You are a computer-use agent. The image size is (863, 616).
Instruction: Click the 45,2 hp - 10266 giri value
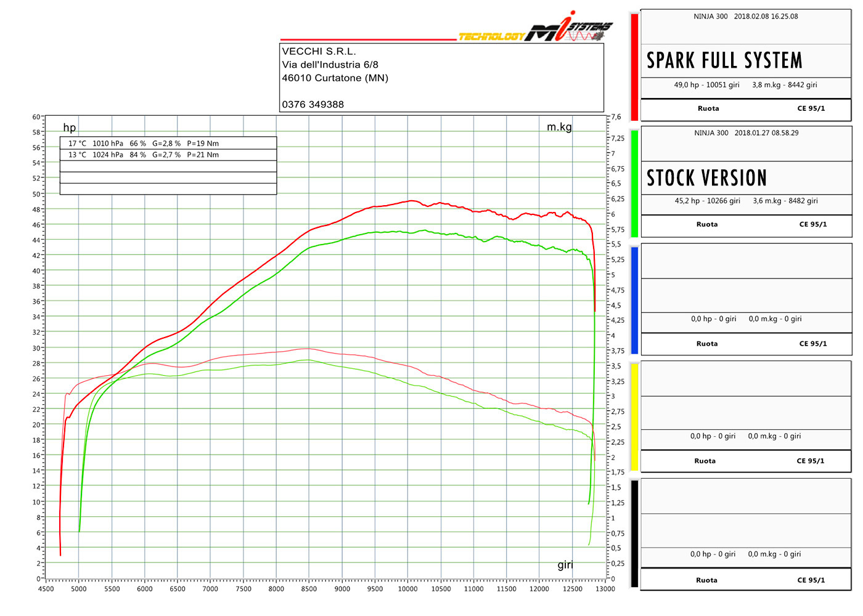click(x=708, y=201)
